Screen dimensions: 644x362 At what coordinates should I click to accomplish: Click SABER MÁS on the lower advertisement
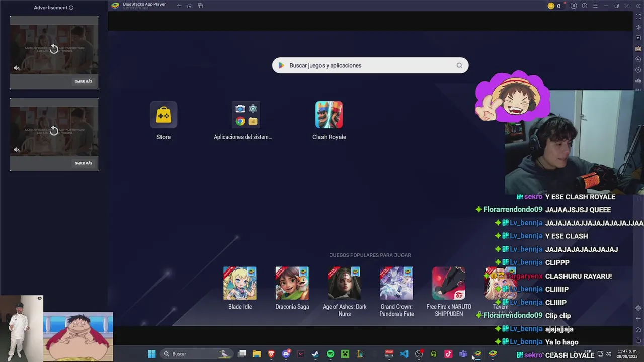(84, 163)
